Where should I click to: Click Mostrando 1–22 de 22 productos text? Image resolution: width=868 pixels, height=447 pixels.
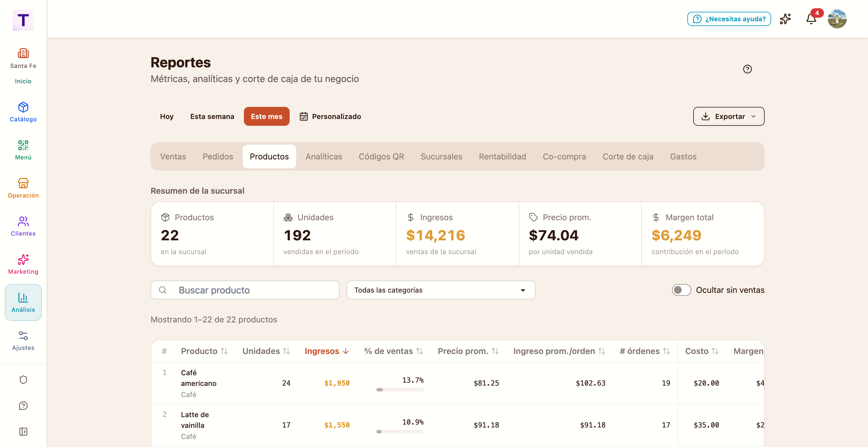click(x=214, y=319)
